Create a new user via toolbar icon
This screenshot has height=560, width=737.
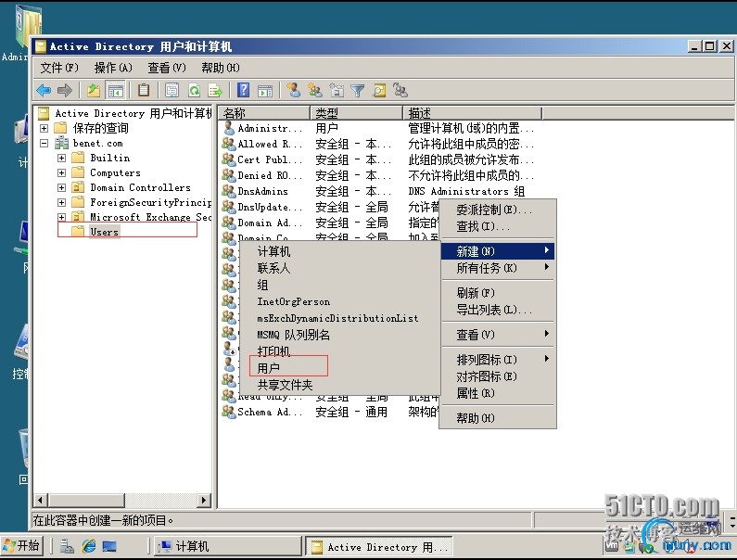pyautogui.click(x=293, y=90)
